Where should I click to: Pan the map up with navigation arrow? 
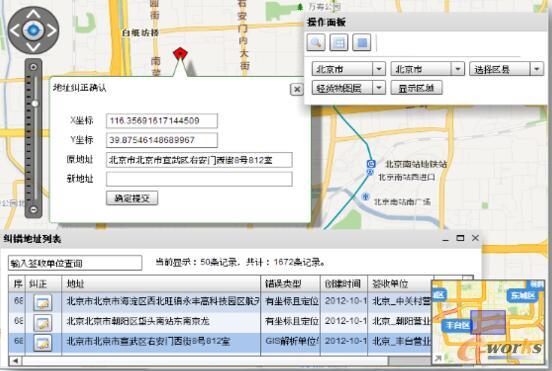pyautogui.click(x=33, y=15)
